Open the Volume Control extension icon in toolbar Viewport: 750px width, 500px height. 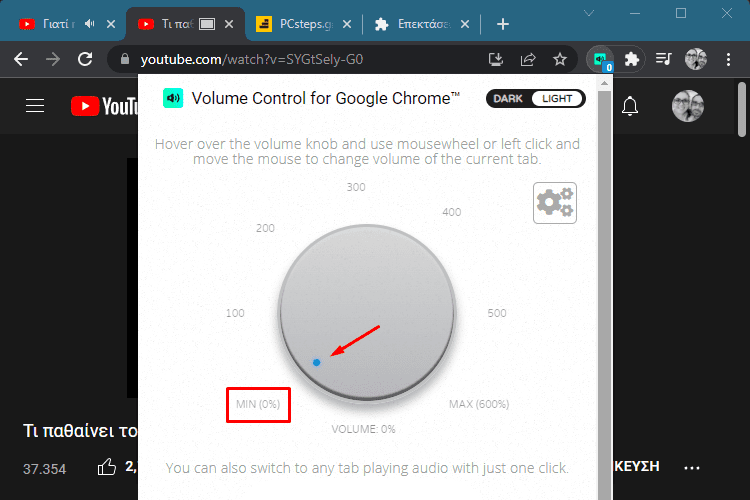tap(601, 60)
